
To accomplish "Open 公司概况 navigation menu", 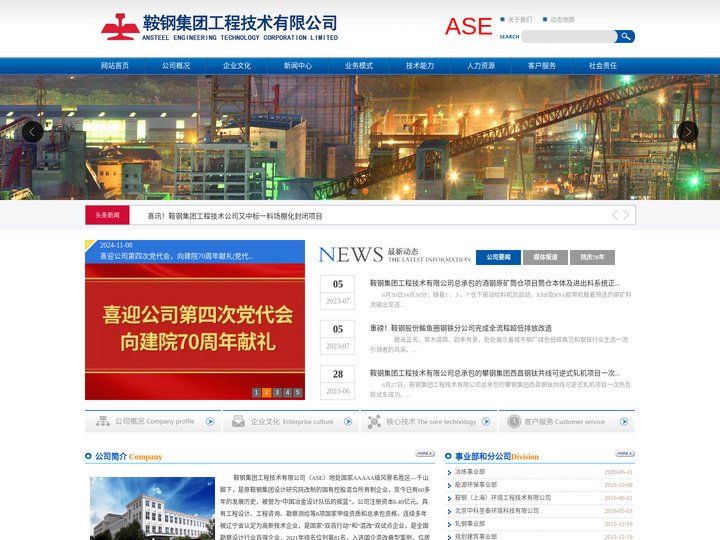I will (x=176, y=66).
